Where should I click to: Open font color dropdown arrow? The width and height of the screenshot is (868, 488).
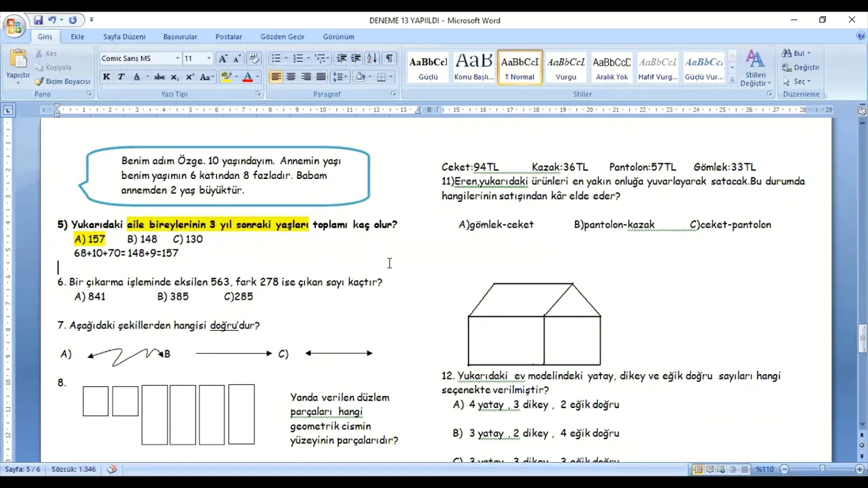(x=258, y=77)
